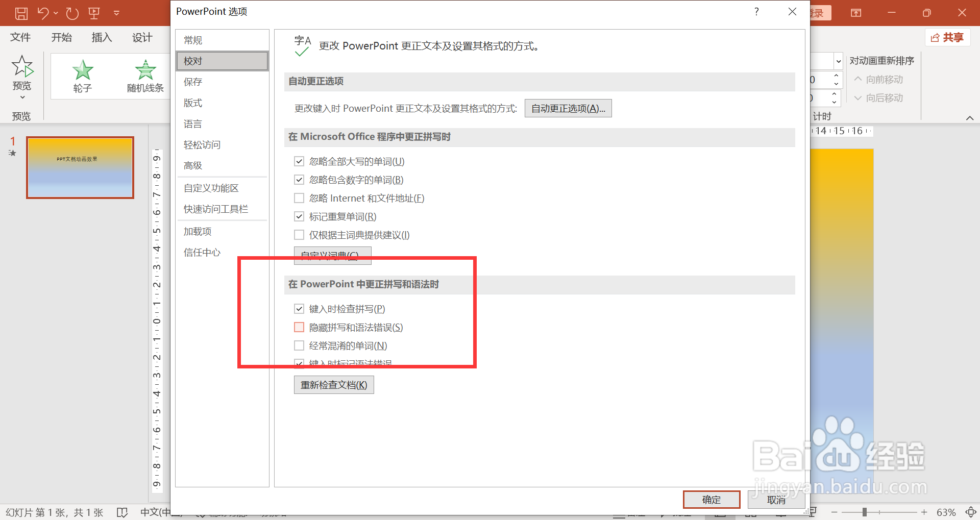This screenshot has height=520, width=980.
Task: Click the zoom slider handle
Action: pyautogui.click(x=865, y=512)
